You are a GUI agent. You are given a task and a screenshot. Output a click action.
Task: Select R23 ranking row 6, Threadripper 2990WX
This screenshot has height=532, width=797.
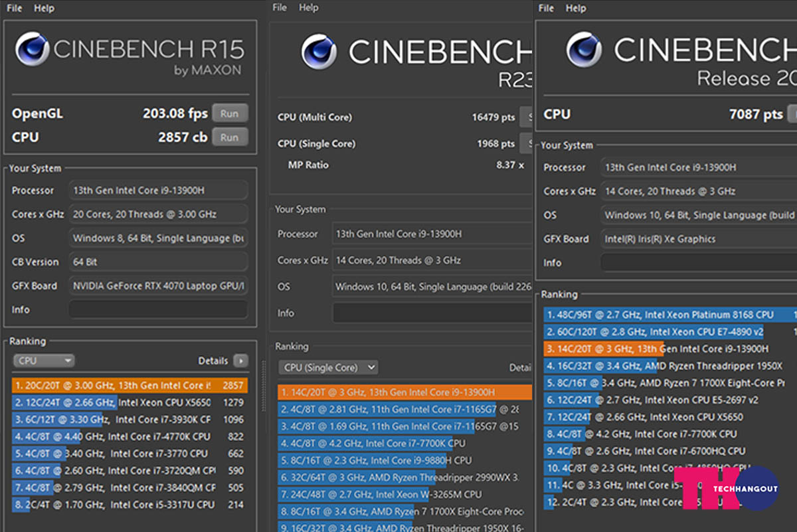pyautogui.click(x=405, y=478)
